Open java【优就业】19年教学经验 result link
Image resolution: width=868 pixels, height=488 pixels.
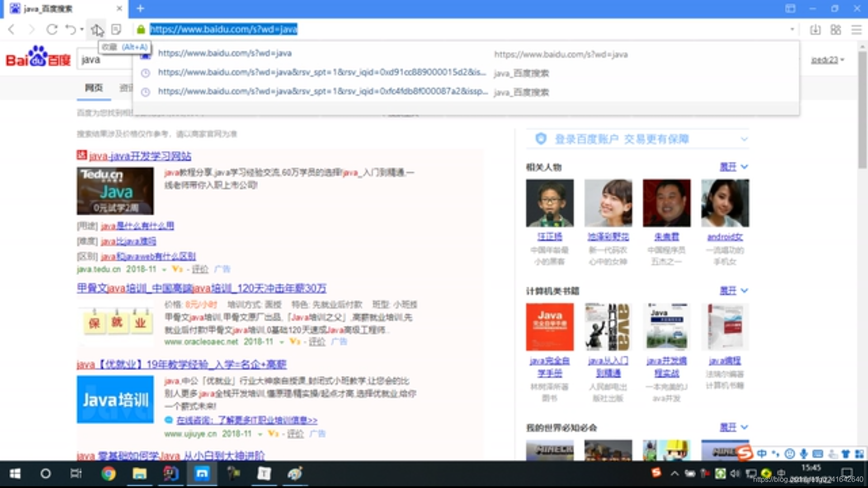point(182,364)
